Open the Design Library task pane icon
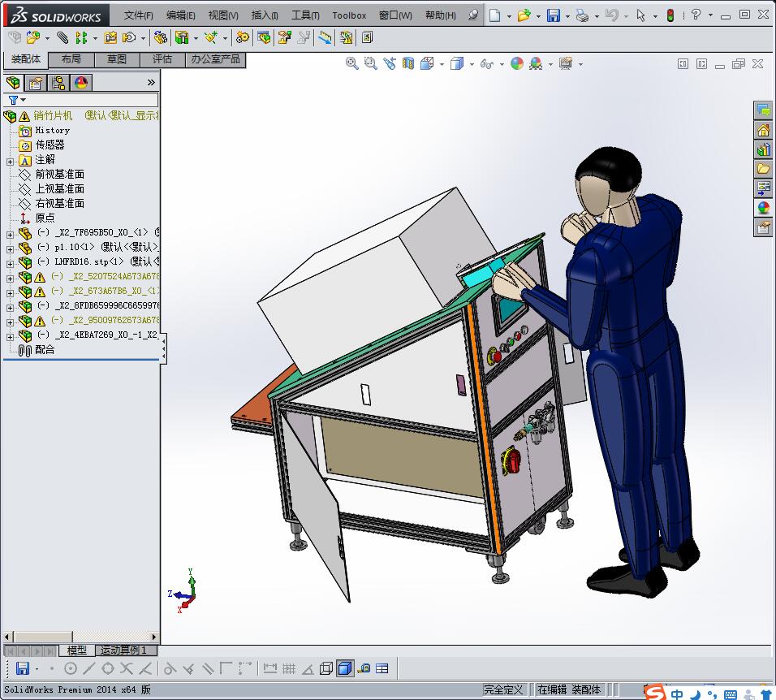Viewport: 776px width, 700px height. pyautogui.click(x=764, y=149)
